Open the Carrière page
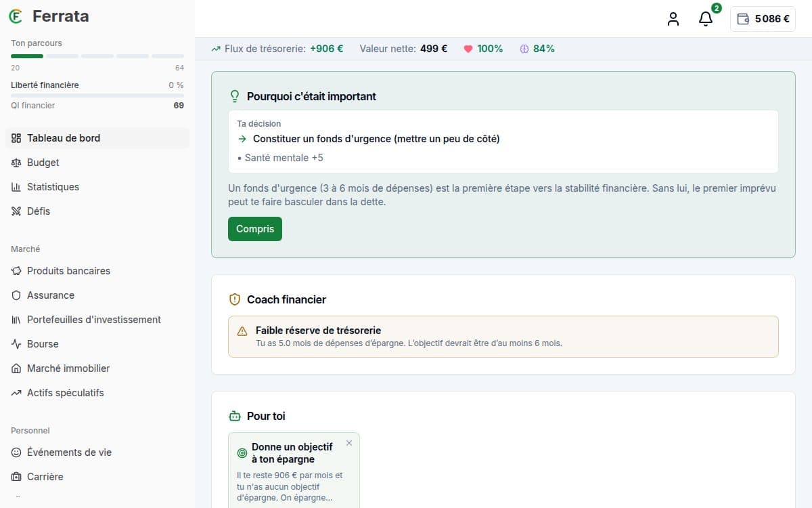 coord(97,477)
